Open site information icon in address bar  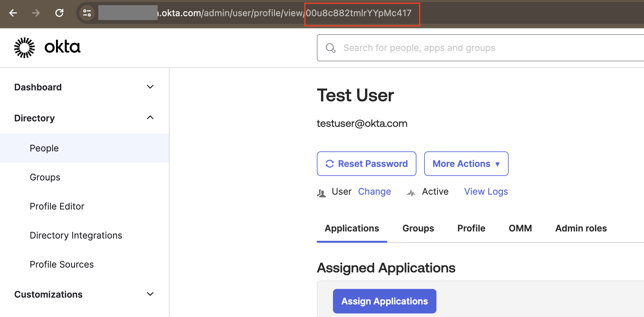(87, 13)
